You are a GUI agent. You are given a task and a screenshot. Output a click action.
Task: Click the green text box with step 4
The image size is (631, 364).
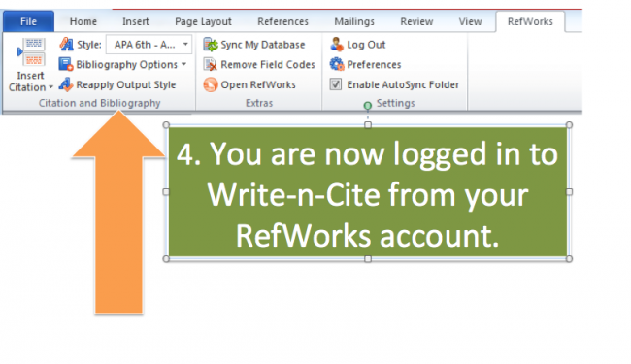[367, 192]
